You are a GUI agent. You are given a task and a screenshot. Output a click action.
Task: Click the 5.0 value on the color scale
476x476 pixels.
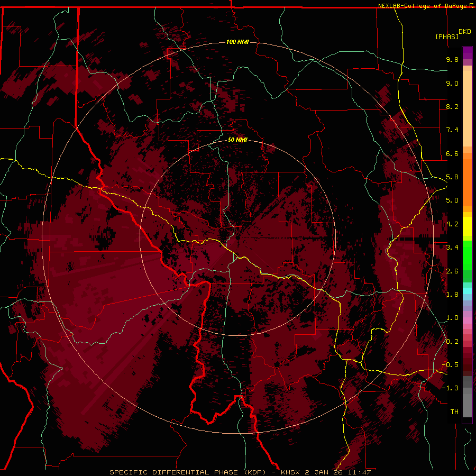click(452, 200)
